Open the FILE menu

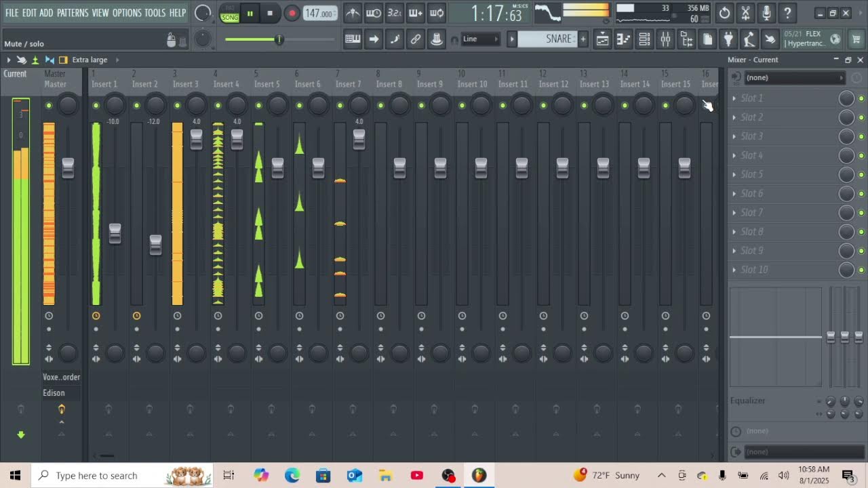12,13
